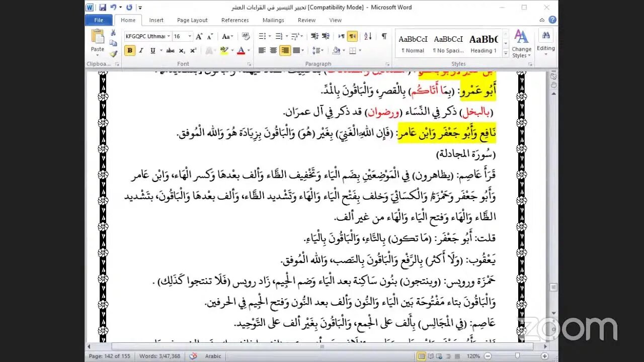Switch to the Page Layout tab

tap(192, 20)
